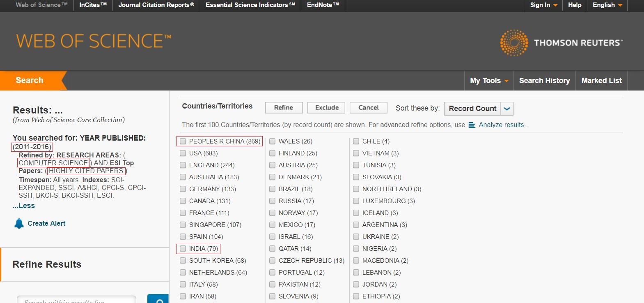The image size is (644, 303).
Task: Enable the SINGAPORE (107) checkbox
Action: 183,225
